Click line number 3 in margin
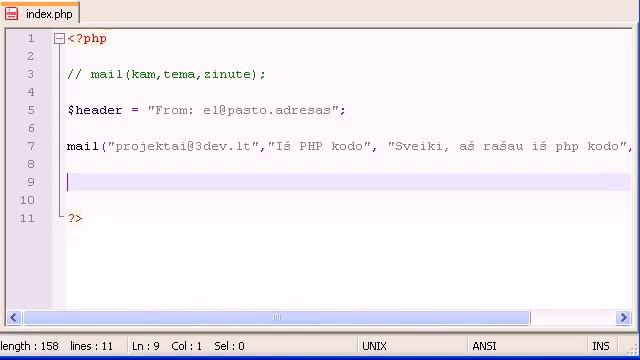 tap(31, 74)
